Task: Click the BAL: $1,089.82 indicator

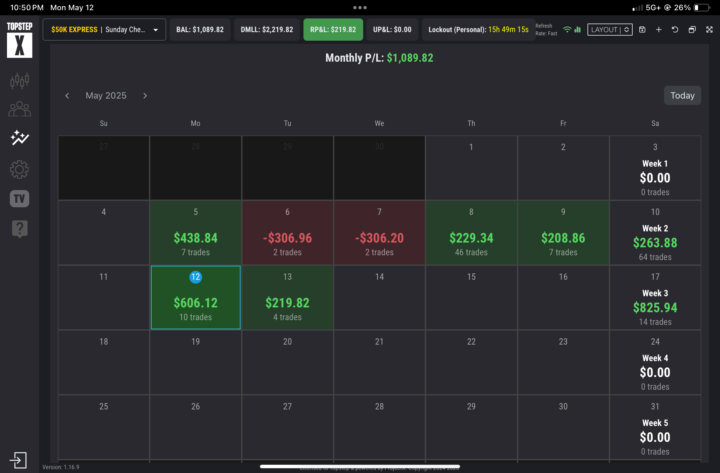Action: (200, 29)
